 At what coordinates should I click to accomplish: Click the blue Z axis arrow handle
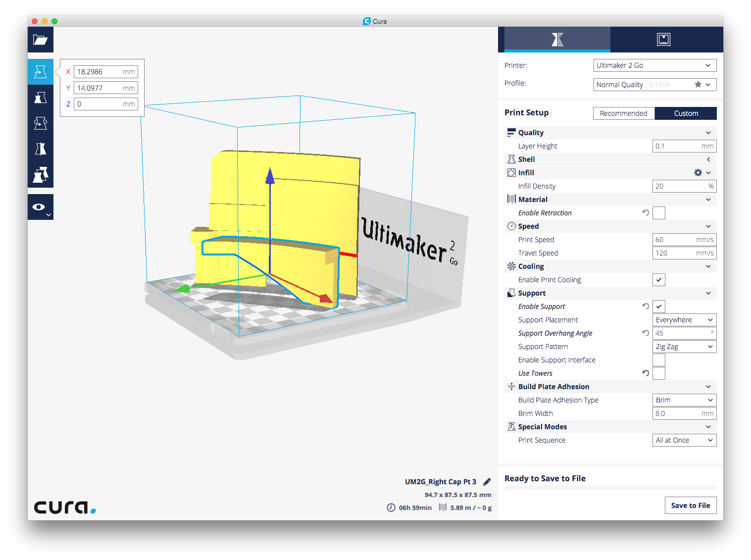[x=270, y=176]
